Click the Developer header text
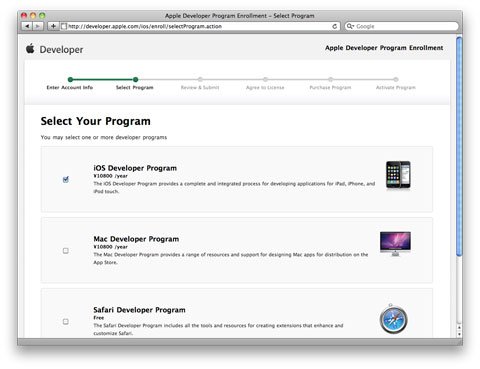The image size is (480, 369). pos(61,50)
